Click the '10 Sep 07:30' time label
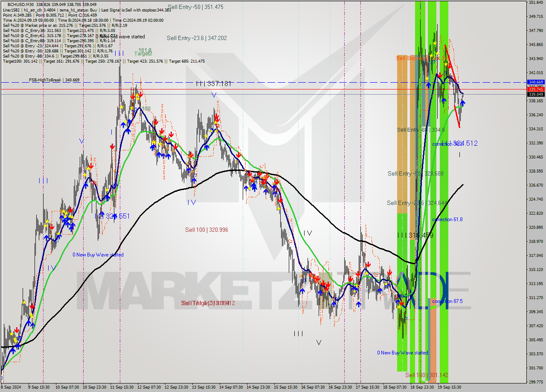This screenshot has width=546, height=392. coord(66,387)
